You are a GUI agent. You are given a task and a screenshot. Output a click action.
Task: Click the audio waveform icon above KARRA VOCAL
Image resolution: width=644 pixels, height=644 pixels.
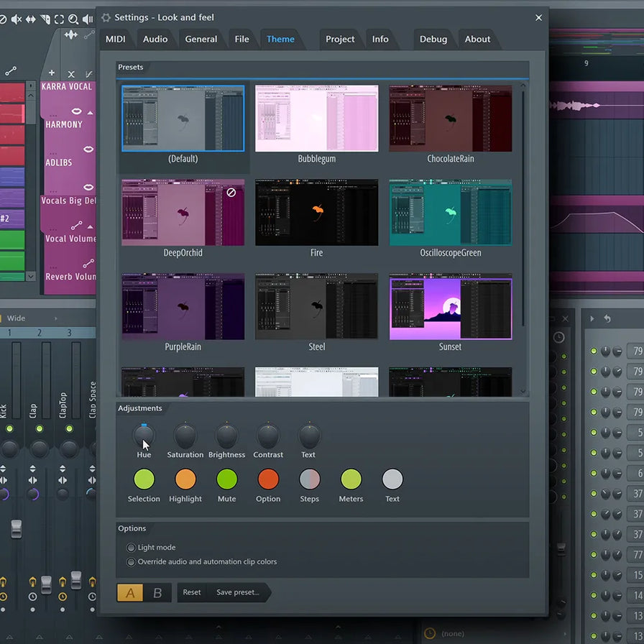pos(71,35)
